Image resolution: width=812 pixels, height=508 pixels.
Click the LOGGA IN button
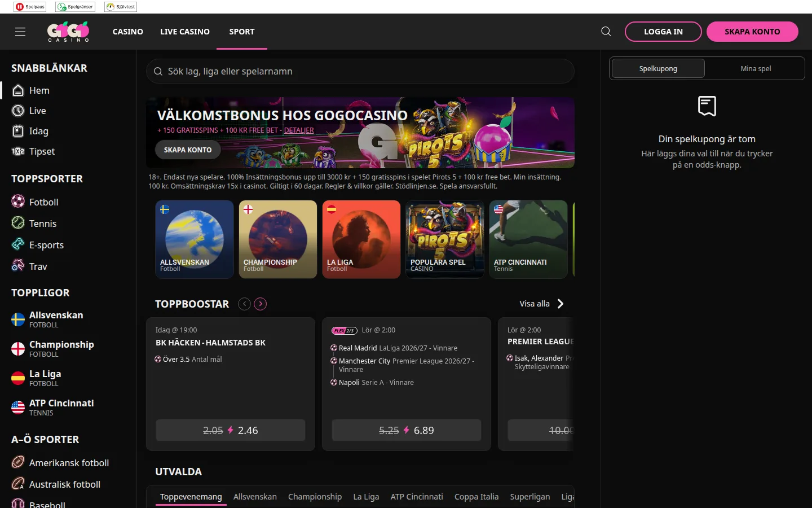[663, 32]
